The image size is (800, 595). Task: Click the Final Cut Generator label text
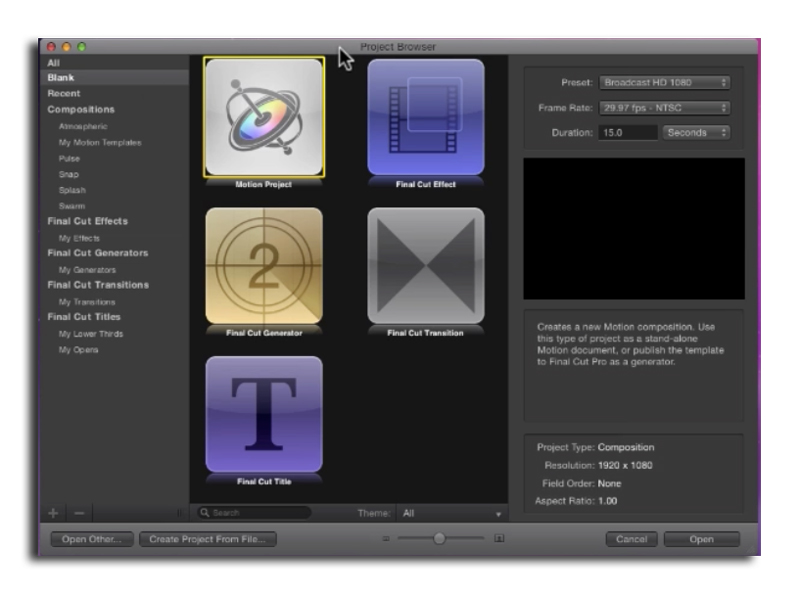tap(264, 333)
